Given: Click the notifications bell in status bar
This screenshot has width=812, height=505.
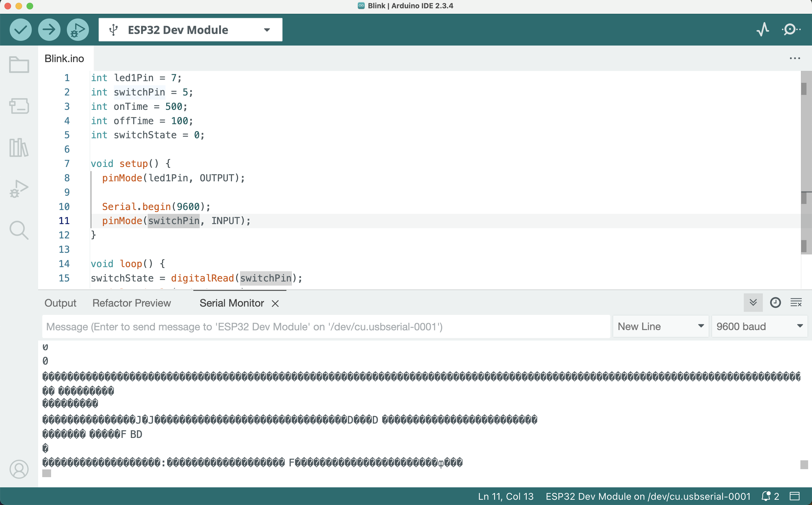Looking at the screenshot, I should click(766, 496).
